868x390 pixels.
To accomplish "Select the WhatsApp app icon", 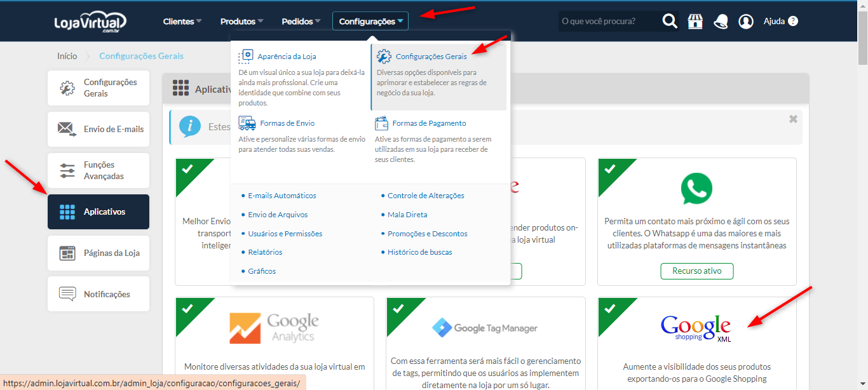I will tap(696, 189).
